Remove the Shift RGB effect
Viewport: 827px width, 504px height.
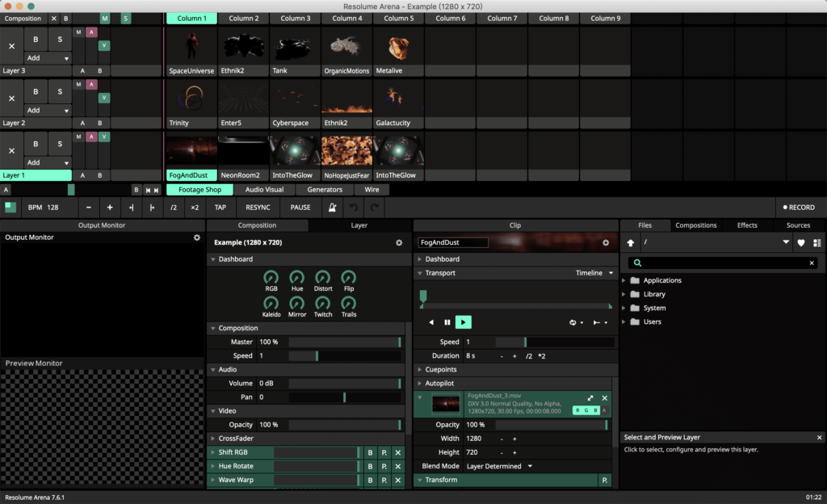click(x=398, y=452)
